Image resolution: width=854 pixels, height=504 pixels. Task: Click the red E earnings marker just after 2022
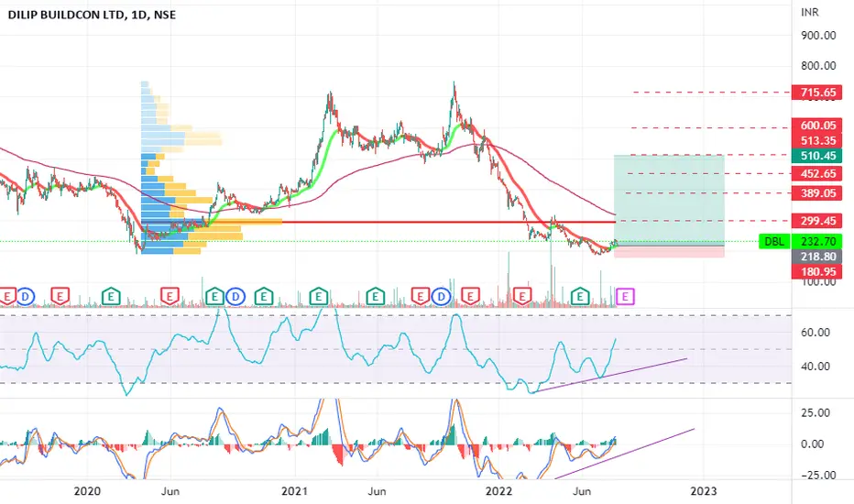click(521, 297)
